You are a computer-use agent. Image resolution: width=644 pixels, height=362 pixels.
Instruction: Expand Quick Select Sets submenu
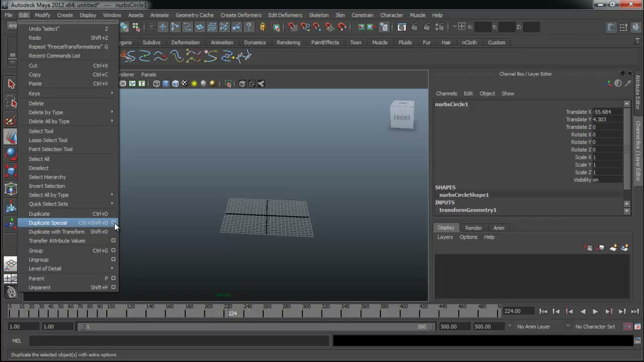coord(112,204)
